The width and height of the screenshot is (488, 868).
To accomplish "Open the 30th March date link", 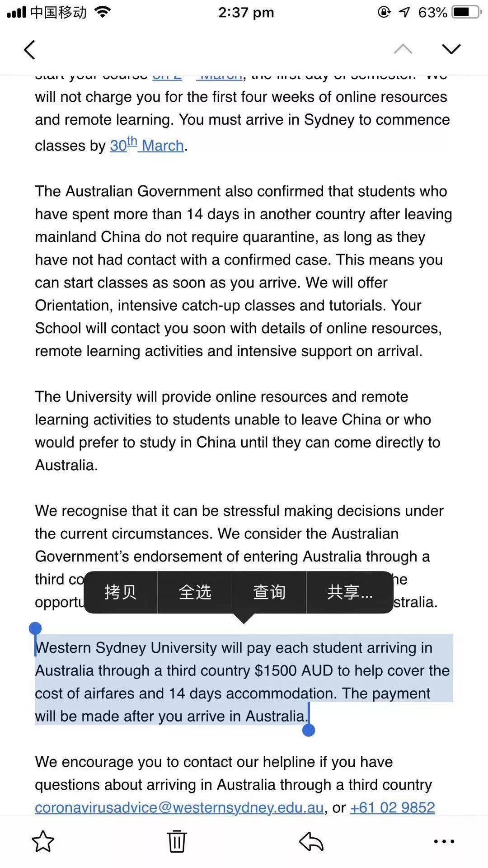I will pyautogui.click(x=147, y=145).
